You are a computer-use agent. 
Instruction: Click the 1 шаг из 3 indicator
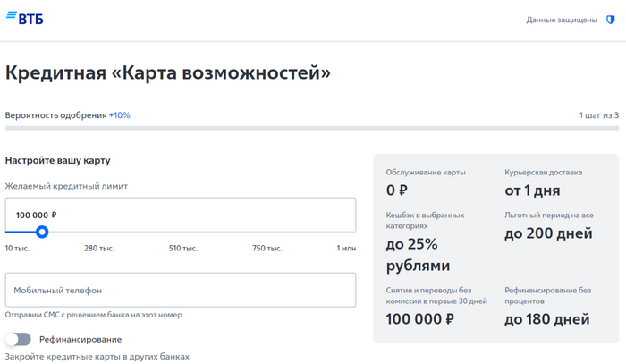pos(598,115)
